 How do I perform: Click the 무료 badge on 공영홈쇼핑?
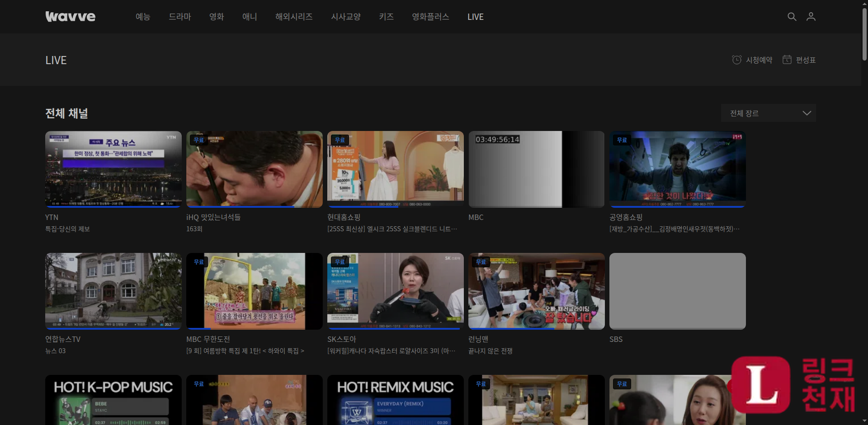tap(622, 140)
